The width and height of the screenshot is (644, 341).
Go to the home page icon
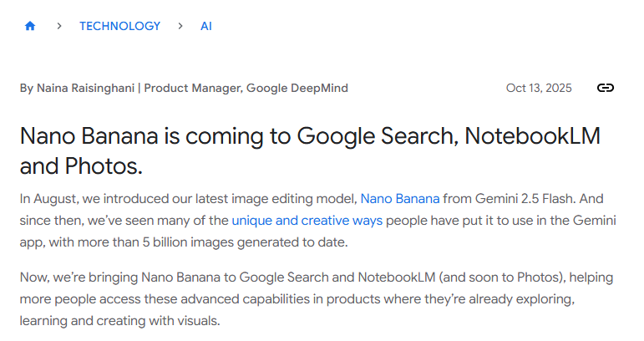click(x=30, y=26)
